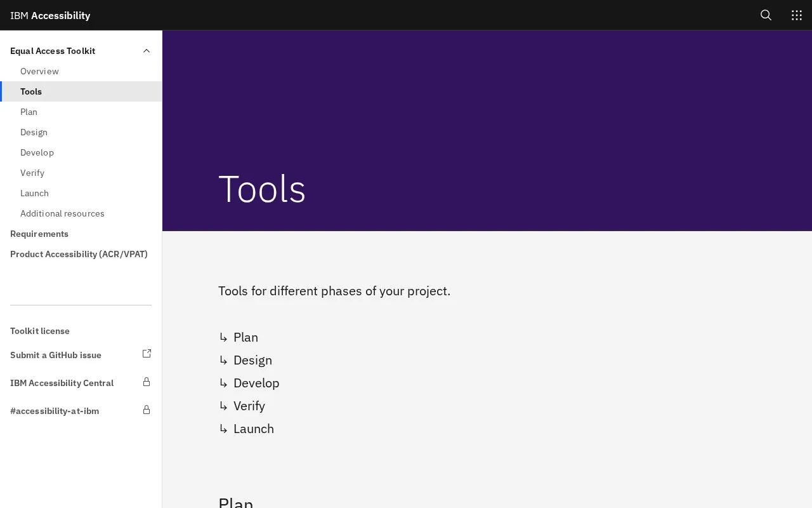Open the app switcher grid icon
The width and height of the screenshot is (812, 508).
point(797,15)
